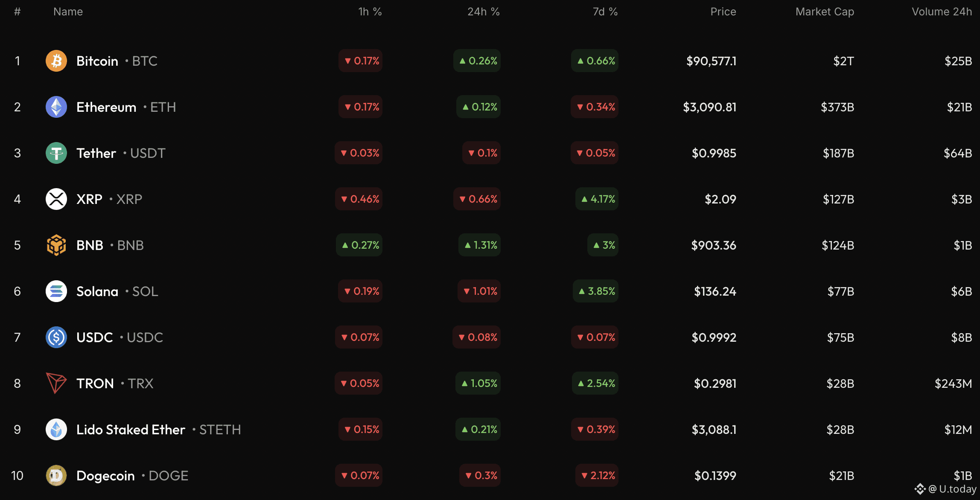This screenshot has width=980, height=500.
Task: Toggle Solana's 24h loss badge showing 1.01%
Action: 478,291
